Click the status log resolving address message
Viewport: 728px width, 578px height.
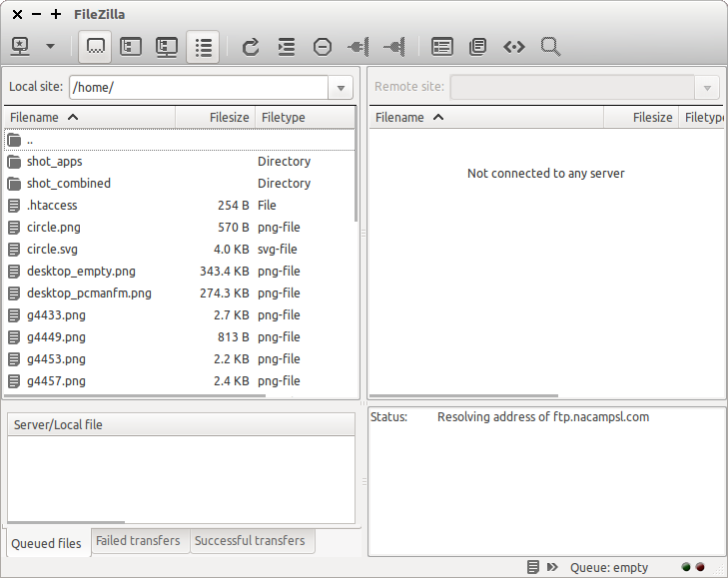click(x=543, y=417)
